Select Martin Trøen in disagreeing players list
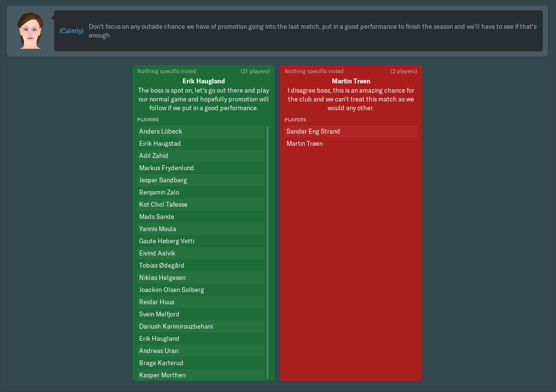Screen dimensions: 556x392 pos(305,144)
